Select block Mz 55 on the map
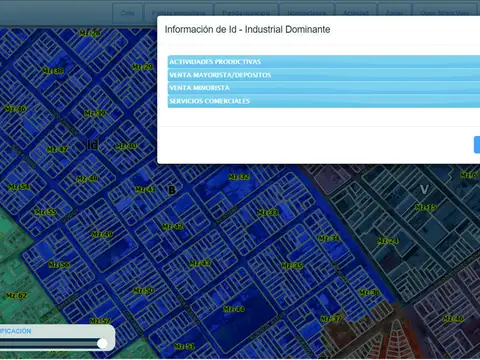 46,212
